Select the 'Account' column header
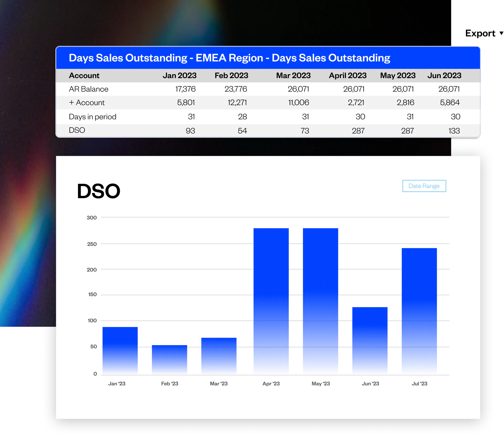Image resolution: width=504 pixels, height=437 pixels. 84,76
